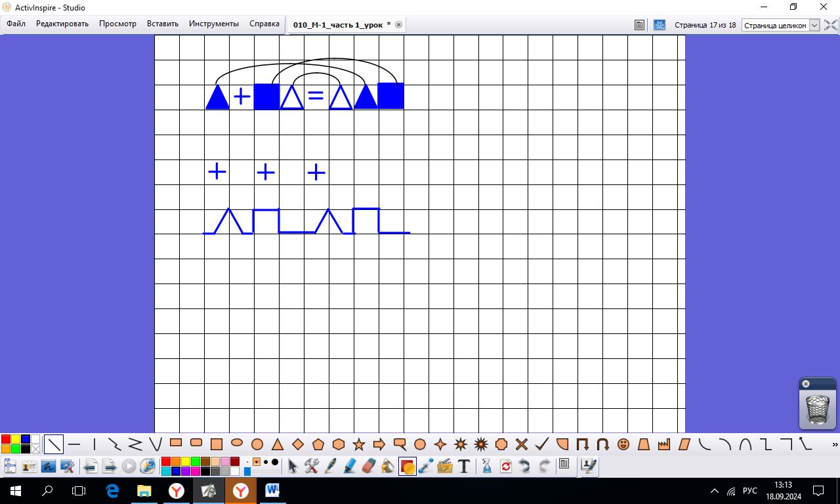Go to next page
Viewport: 840px width, 504px height.
[x=110, y=466]
